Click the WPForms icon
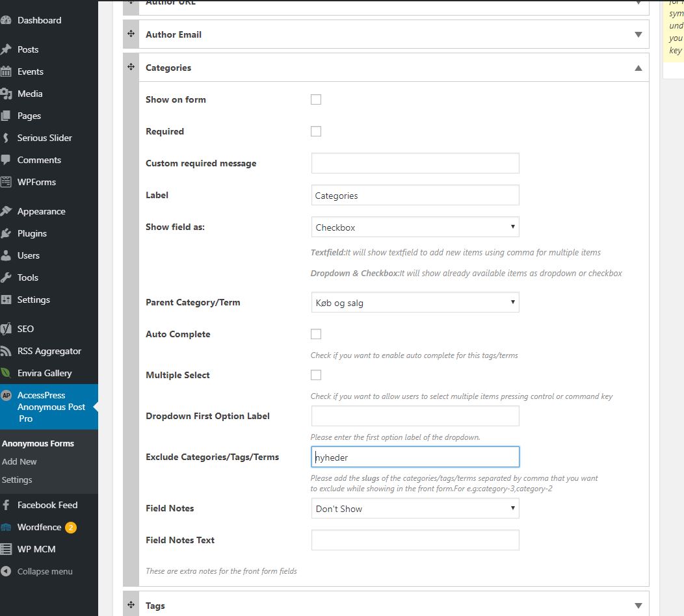This screenshot has width=684, height=616. pos(6,182)
